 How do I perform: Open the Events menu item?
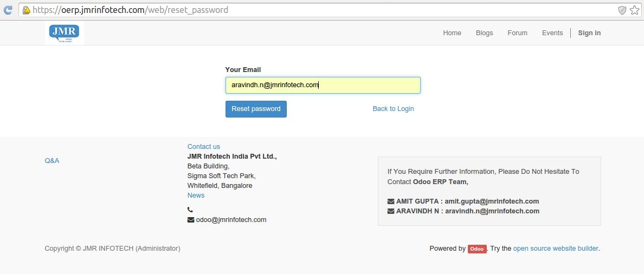click(552, 33)
